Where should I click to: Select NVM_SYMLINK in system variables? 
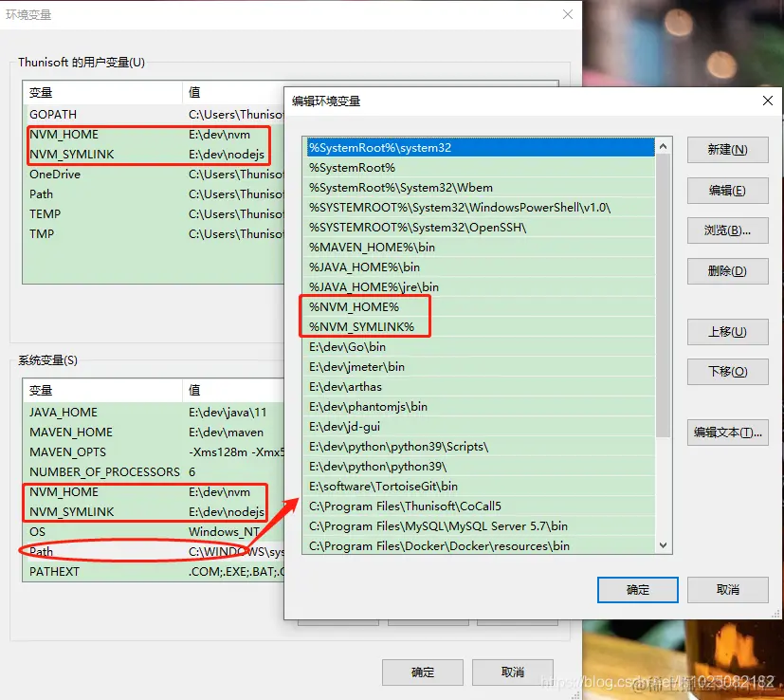pos(154,512)
